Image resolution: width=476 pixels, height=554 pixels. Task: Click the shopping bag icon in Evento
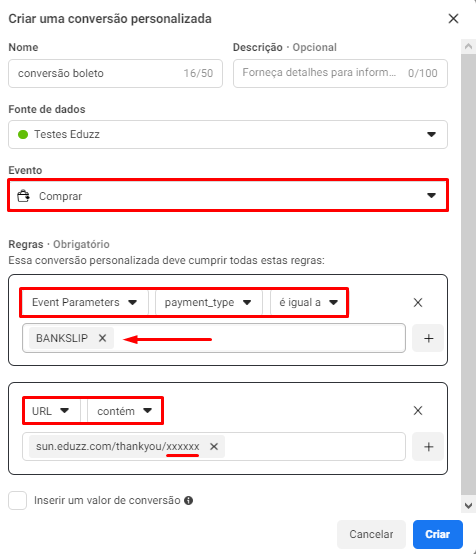pos(24,195)
